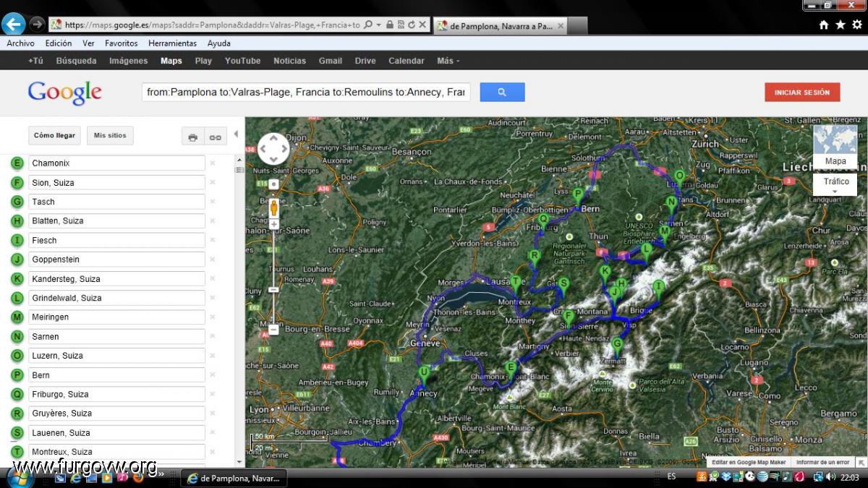Select map marker G near Zermatt
Viewport: 868px width, 488px height.
[617, 346]
